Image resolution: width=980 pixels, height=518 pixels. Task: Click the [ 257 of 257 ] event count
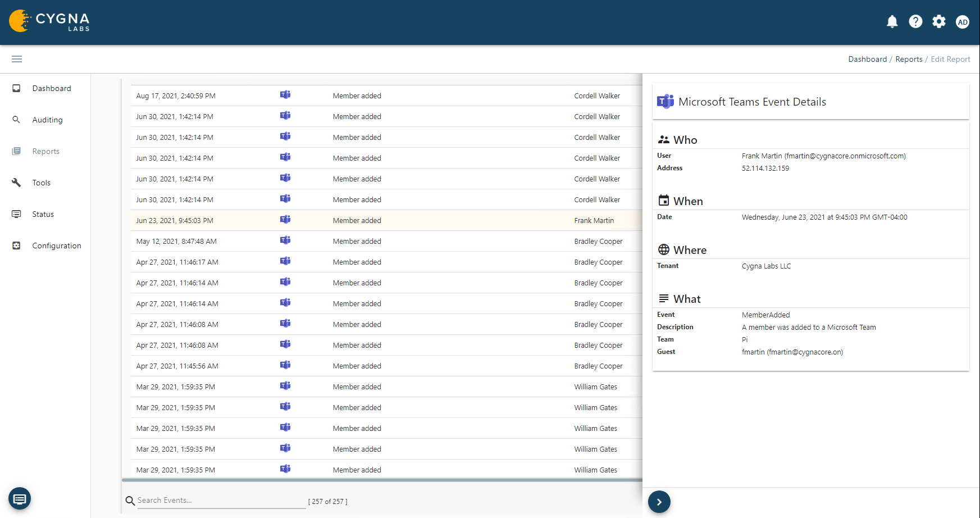[x=327, y=502]
